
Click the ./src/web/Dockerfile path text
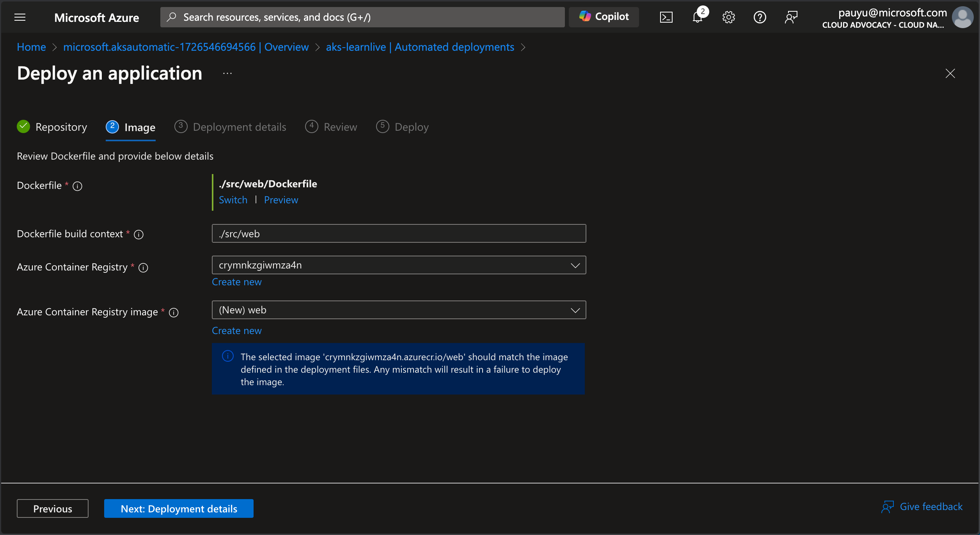pos(268,184)
